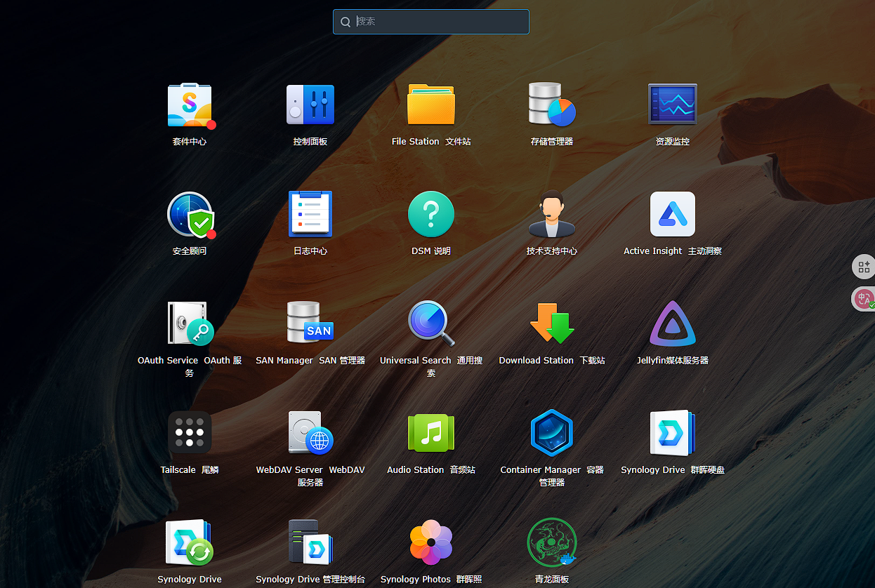Click the 搜索 search input field
This screenshot has width=875, height=588.
(x=431, y=22)
